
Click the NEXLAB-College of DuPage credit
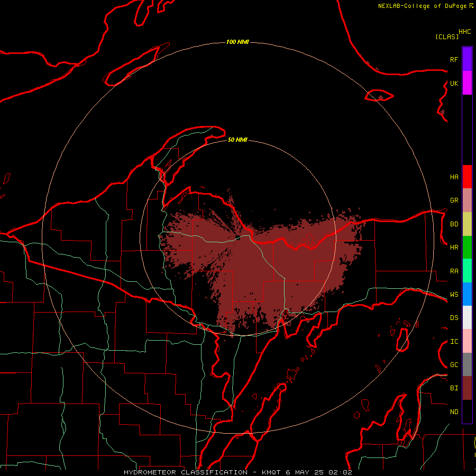425,6
